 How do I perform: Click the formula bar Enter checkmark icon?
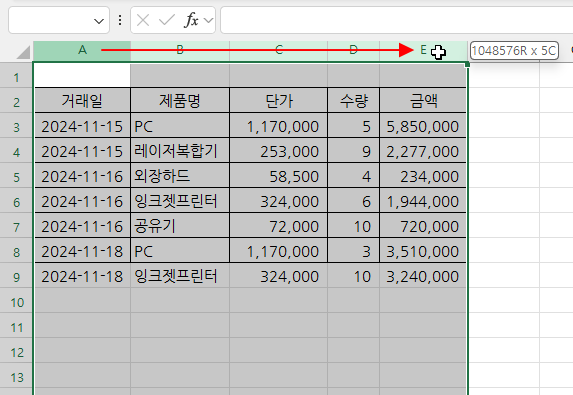coord(167,20)
